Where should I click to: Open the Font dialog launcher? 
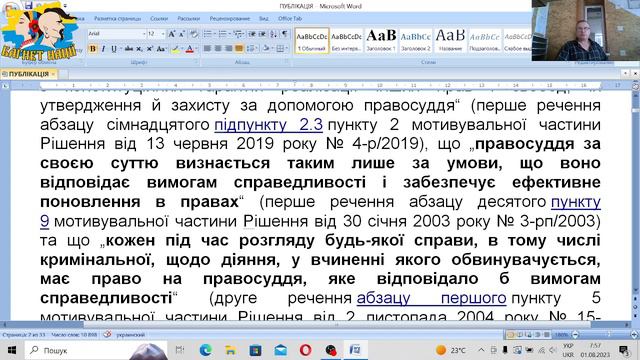point(197,62)
